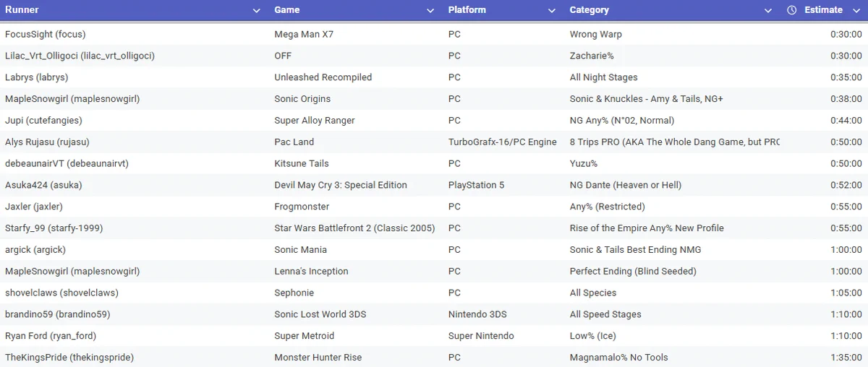The width and height of the screenshot is (868, 367).
Task: Click the 8 Trips PRO category cell
Action: (675, 142)
